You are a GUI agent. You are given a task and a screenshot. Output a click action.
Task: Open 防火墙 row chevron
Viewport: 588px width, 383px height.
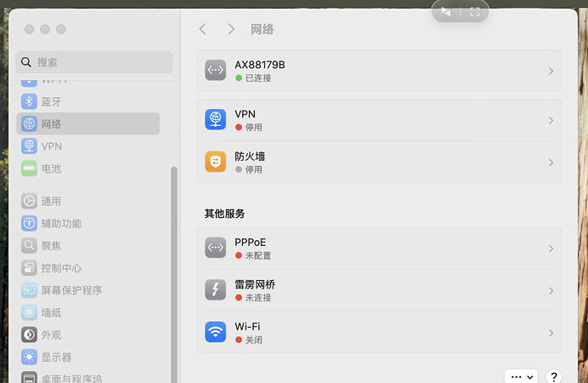tap(551, 163)
